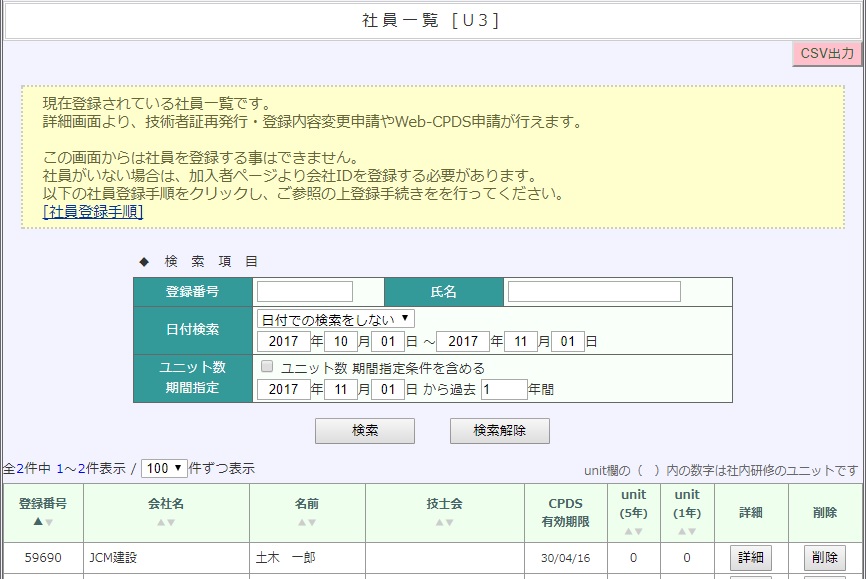This screenshot has width=866, height=579.
Task: Click 削除 button for employee 59690
Action: click(825, 557)
